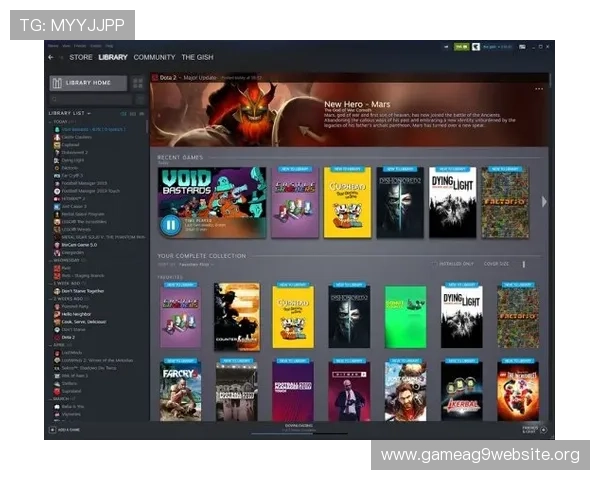Image resolution: width=600 pixels, height=480 pixels.
Task: Click the back navigation arrow
Action: pyautogui.click(x=50, y=58)
